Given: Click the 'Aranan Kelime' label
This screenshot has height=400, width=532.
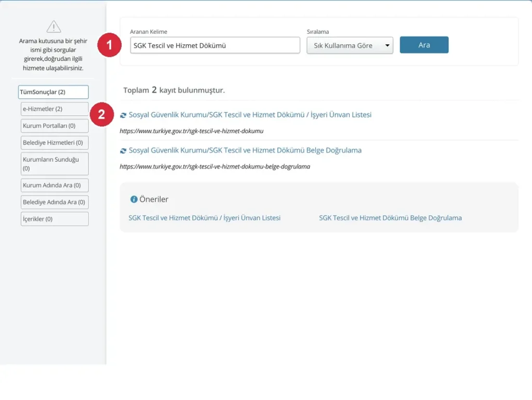Looking at the screenshot, I should click(149, 32).
